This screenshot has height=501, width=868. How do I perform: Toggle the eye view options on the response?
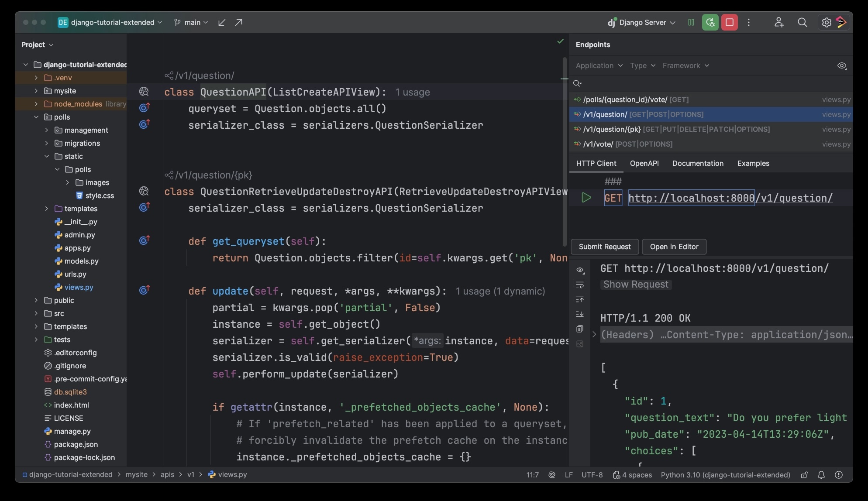(x=580, y=270)
